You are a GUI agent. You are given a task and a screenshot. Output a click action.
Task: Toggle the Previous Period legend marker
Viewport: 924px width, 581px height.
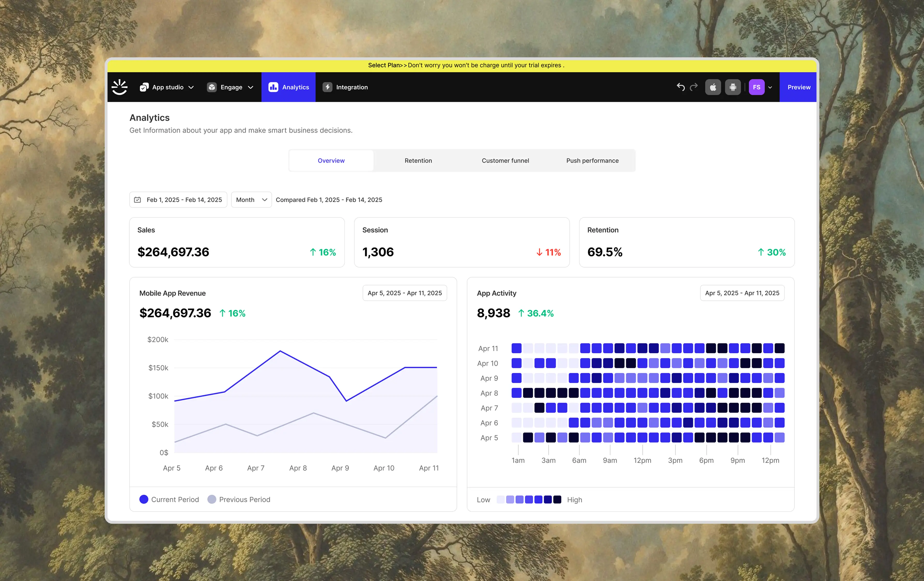[212, 499]
